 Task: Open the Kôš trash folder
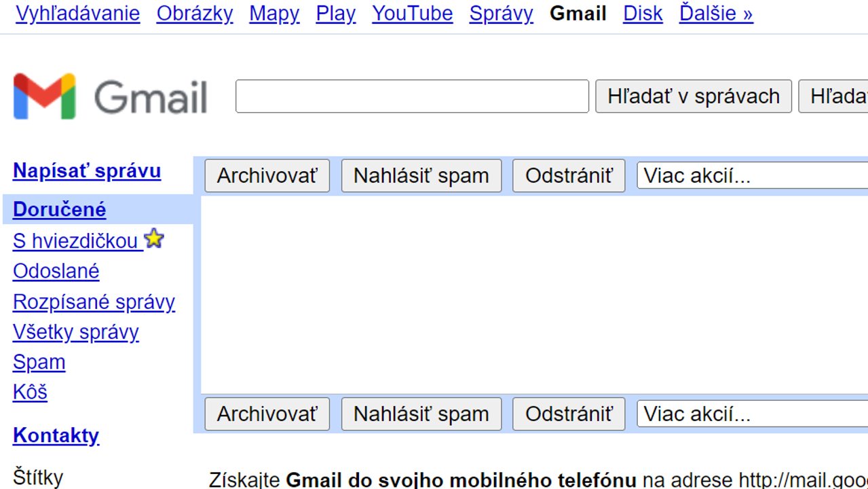[30, 392]
